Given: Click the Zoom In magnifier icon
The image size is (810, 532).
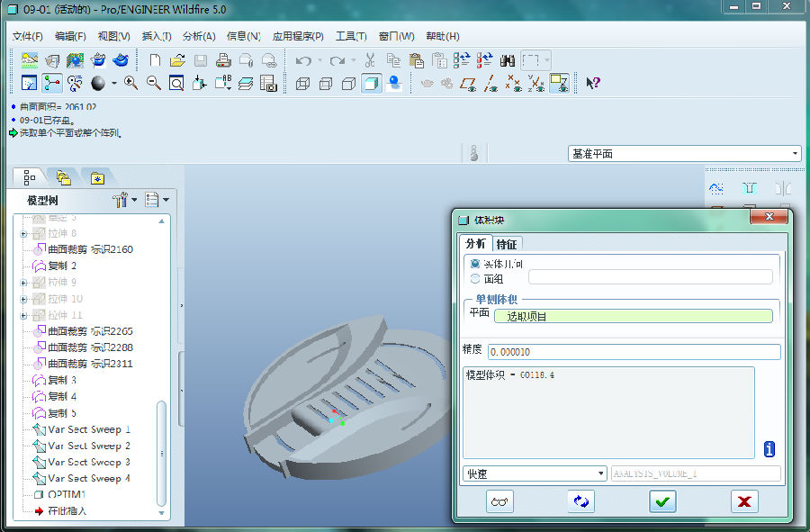Looking at the screenshot, I should (130, 84).
